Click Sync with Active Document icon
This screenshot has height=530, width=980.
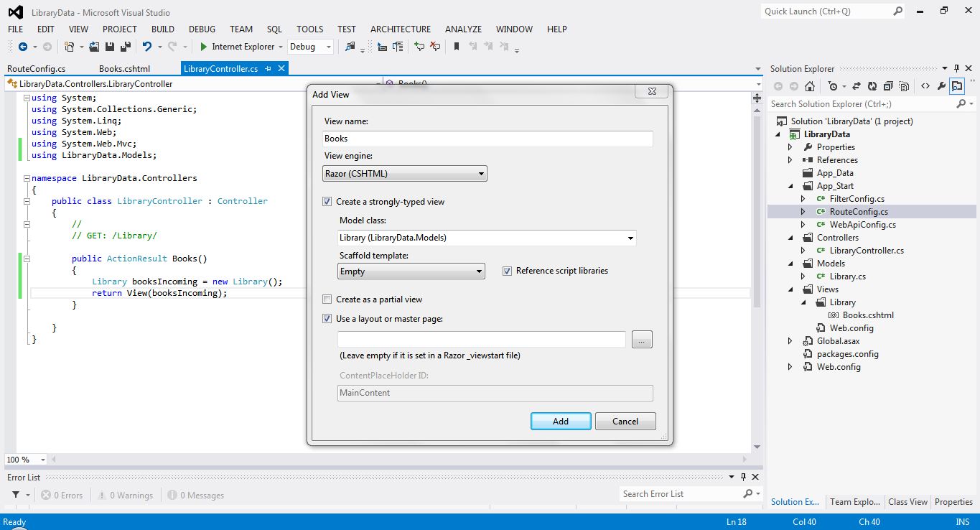pyautogui.click(x=857, y=86)
